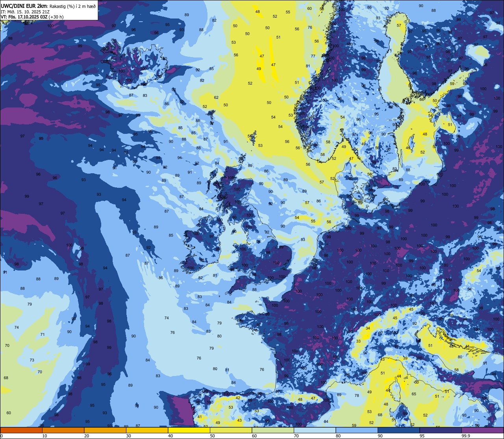Click the 80–90% light blue legend swatch
The image size is (504, 439).
tap(357, 430)
